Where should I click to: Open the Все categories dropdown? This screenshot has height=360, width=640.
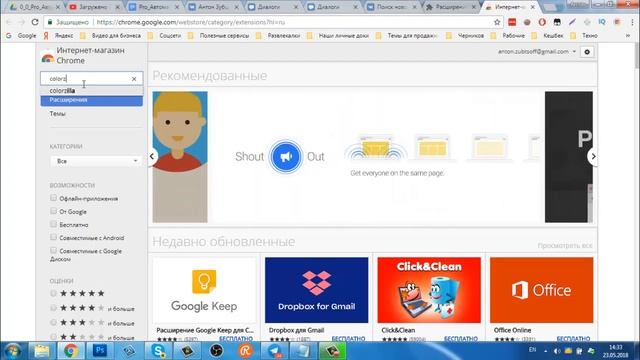(x=96, y=161)
